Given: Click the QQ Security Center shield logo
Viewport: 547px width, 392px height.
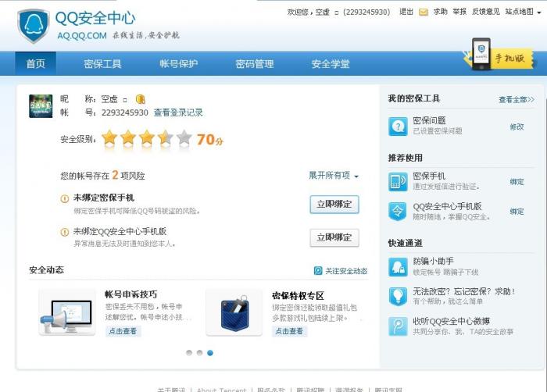Looking at the screenshot, I should (33, 26).
